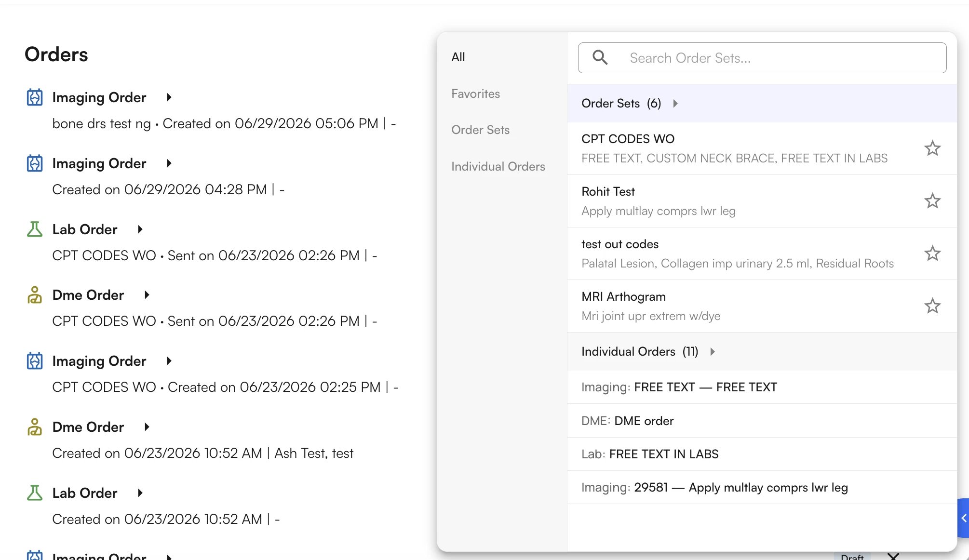Click the imaging icon for order created 02:25 PM
Viewport: 969px width, 560px height.
[x=35, y=361]
